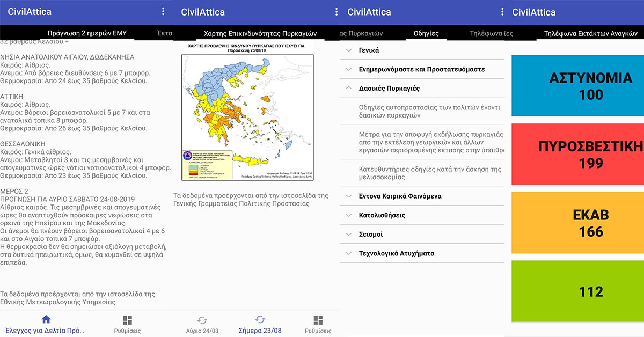Select the ΑΤΤΙΚΗ forecast heading
Screen dimensions: 644x337
[x=12, y=97]
